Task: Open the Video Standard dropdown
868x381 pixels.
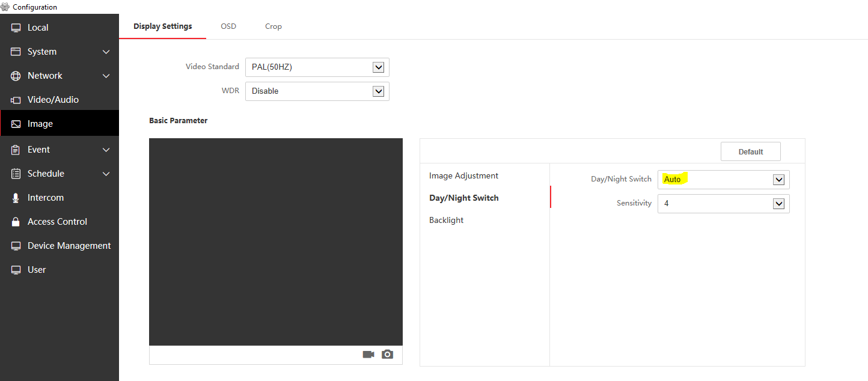Action: point(317,67)
